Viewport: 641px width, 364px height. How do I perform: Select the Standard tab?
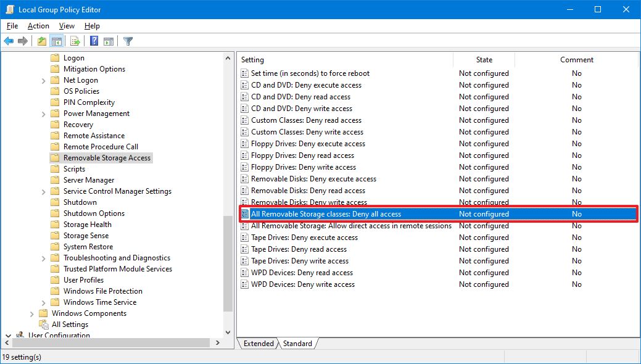[297, 344]
